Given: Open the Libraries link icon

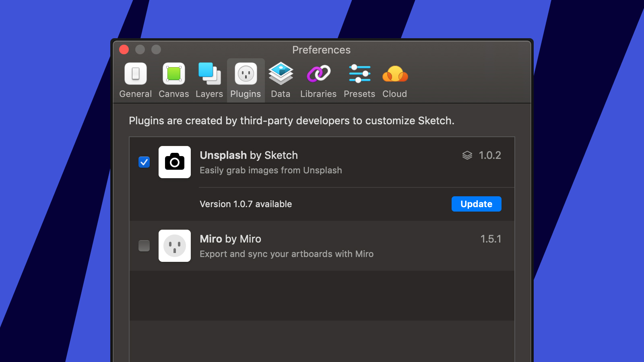Looking at the screenshot, I should tap(318, 74).
